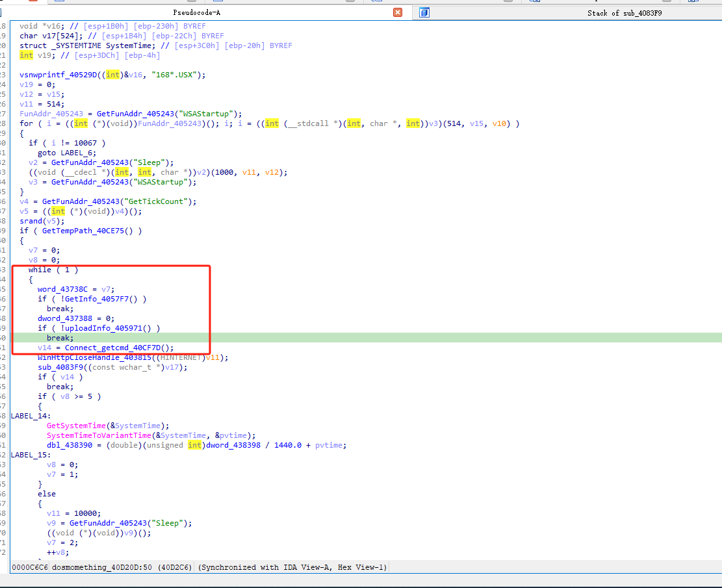Viewport: 722px width, 588px height.
Task: Select the word_43738C global variable
Action: click(62, 289)
